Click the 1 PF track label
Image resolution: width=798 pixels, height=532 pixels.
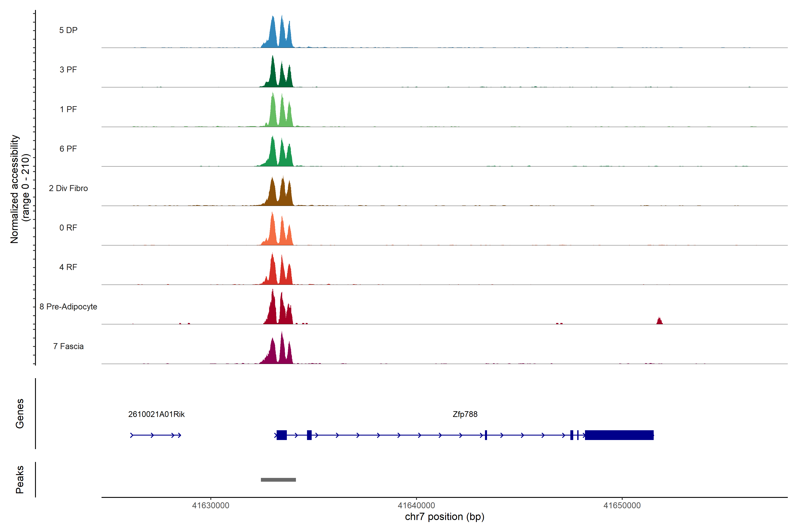[68, 109]
